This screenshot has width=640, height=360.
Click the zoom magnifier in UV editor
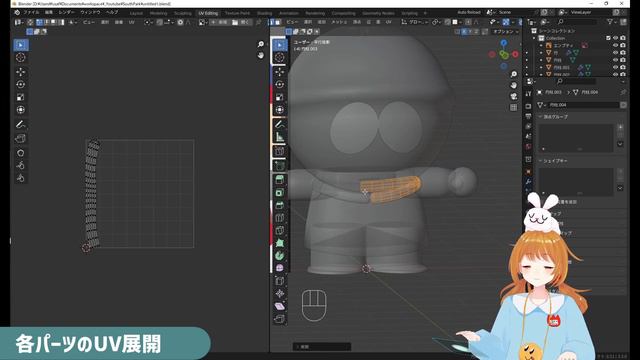click(261, 44)
